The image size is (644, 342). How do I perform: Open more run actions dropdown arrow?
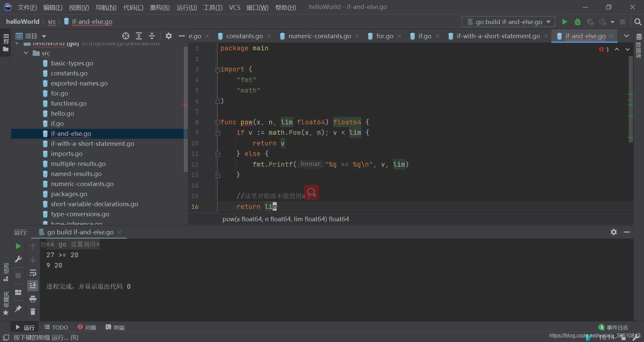(x=612, y=22)
